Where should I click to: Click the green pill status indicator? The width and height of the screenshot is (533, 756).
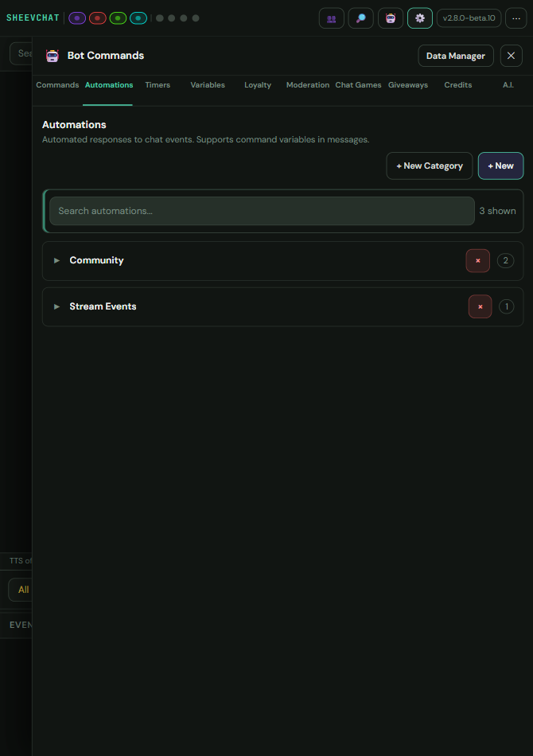coord(118,18)
